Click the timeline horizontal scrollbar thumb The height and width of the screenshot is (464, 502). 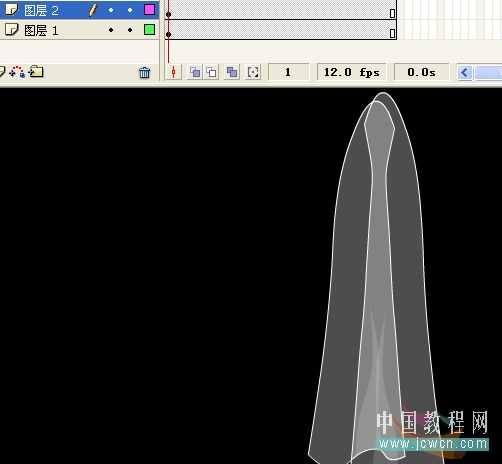[488, 72]
